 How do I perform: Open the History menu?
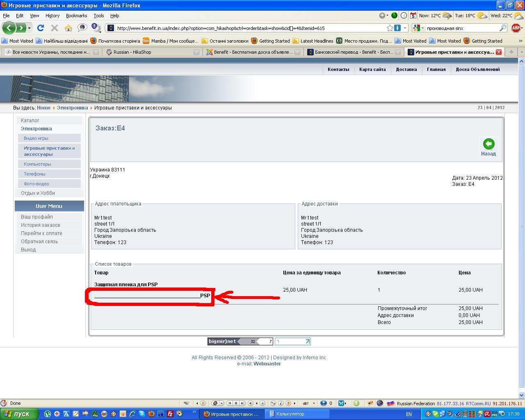click(x=52, y=16)
